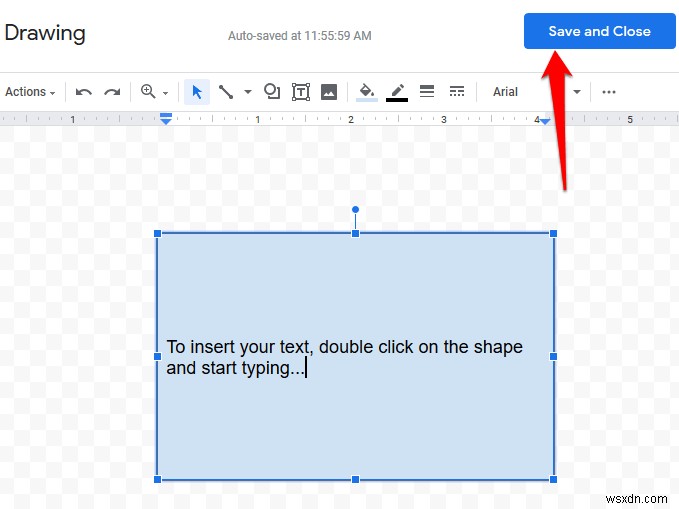Select the Text box tool

pyautogui.click(x=301, y=92)
